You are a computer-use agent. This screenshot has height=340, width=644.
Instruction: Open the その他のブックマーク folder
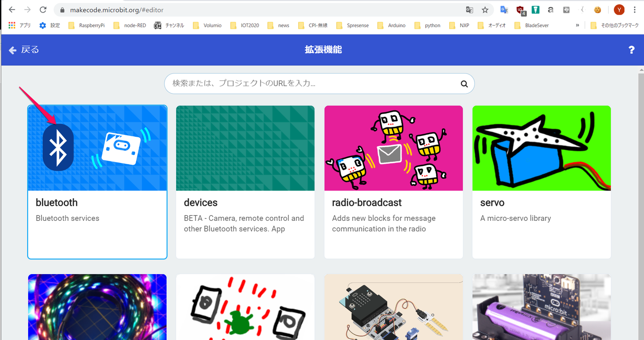coord(615,25)
